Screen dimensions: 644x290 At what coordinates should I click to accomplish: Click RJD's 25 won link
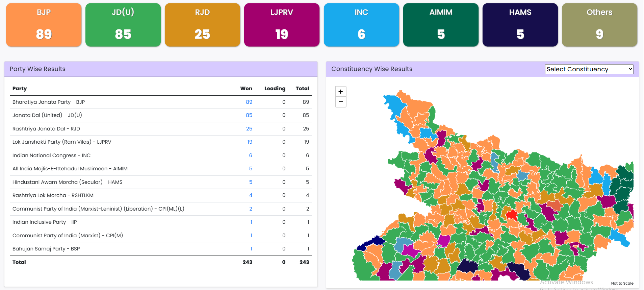249,129
